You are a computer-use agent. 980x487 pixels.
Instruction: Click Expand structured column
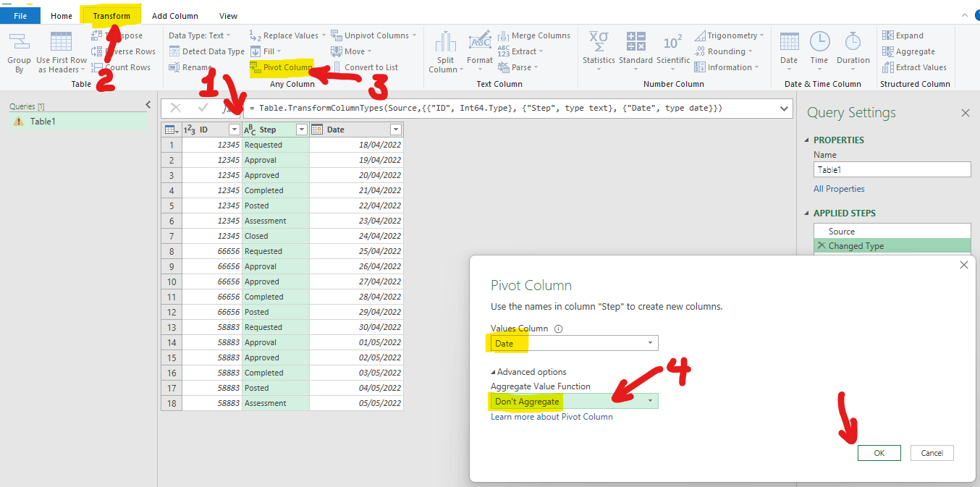pos(903,35)
